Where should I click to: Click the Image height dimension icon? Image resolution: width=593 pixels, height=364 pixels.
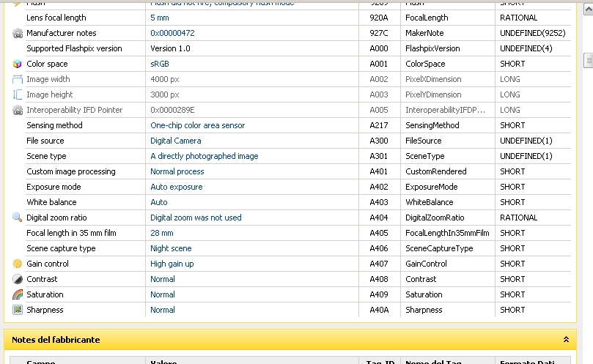18,94
